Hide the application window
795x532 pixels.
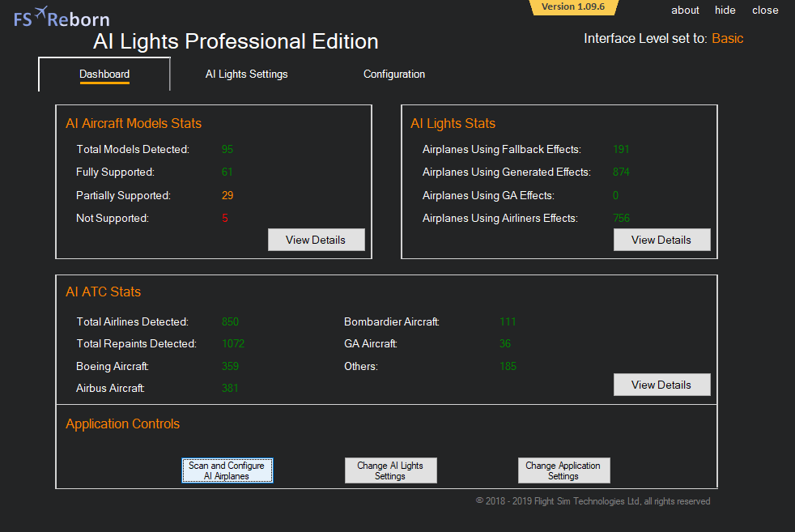pyautogui.click(x=725, y=11)
